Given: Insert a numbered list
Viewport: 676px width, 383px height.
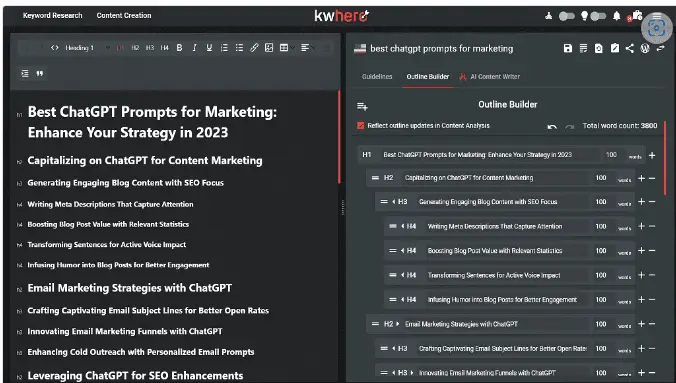Looking at the screenshot, I should click(x=224, y=48).
